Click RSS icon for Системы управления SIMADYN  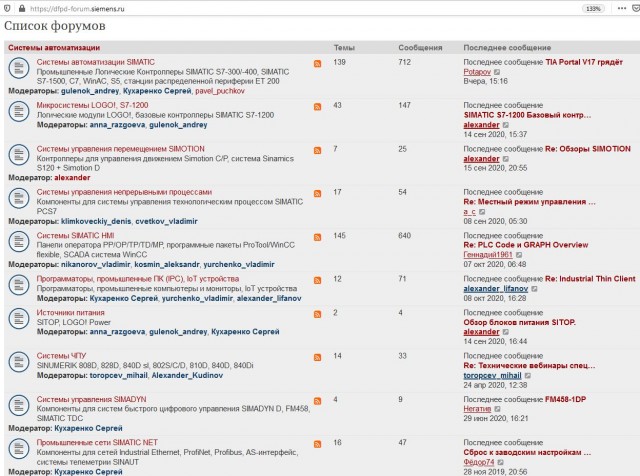tap(317, 401)
